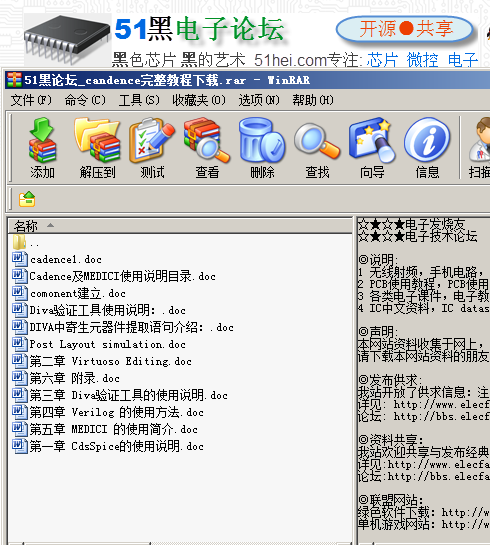The width and height of the screenshot is (490, 545).
Task: Click Word icon beside Post Layout simulation.doc
Action: 19,344
